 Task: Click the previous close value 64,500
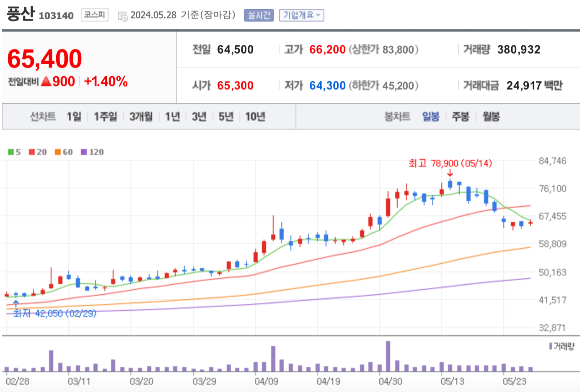pos(235,49)
